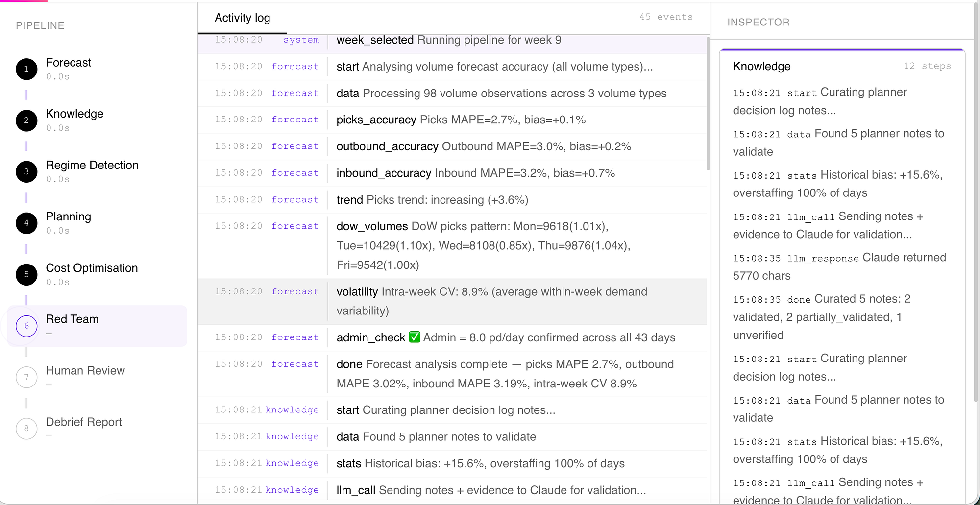Open the Red Team pipeline stage
The width and height of the screenshot is (980, 505).
pos(97,326)
